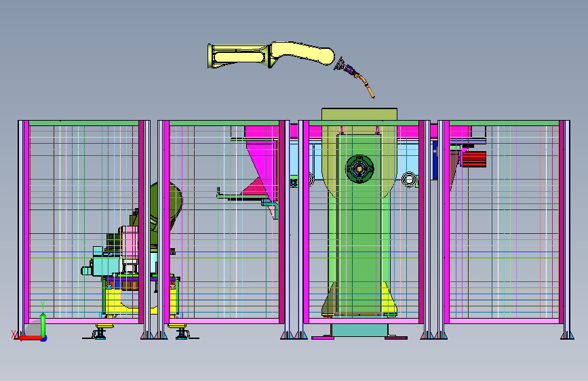Click the green Y axis arrow

click(x=43, y=324)
